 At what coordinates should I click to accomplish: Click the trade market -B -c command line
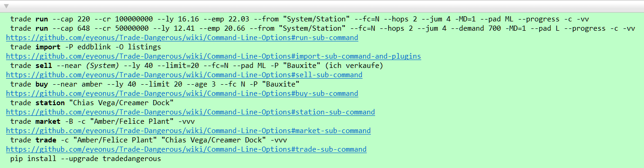(x=103, y=121)
